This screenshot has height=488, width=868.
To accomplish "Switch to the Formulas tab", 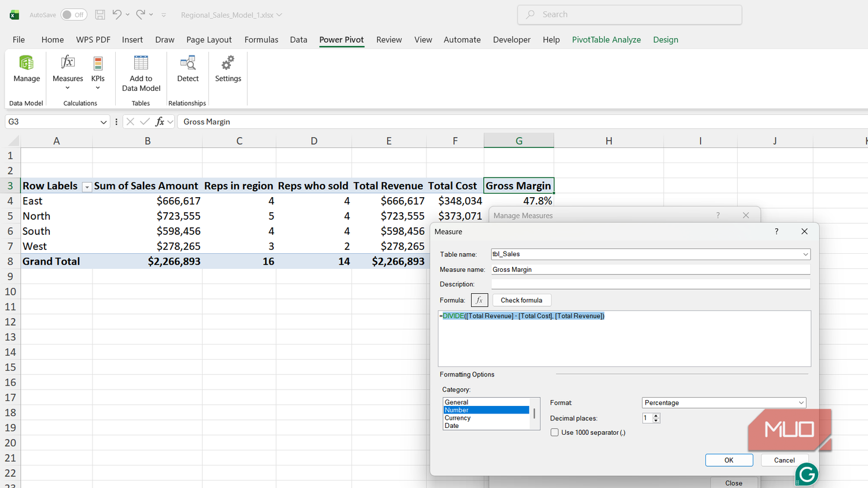I will [x=262, y=40].
